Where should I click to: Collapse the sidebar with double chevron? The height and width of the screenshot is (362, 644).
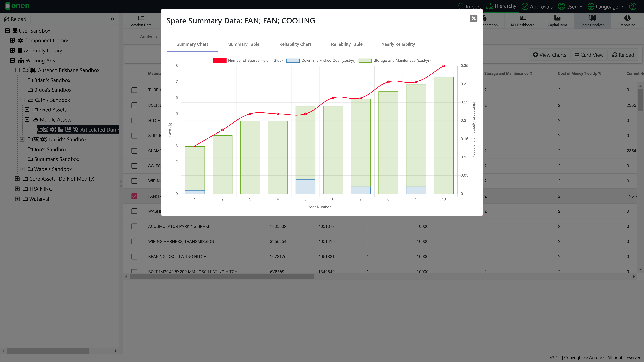point(112,19)
